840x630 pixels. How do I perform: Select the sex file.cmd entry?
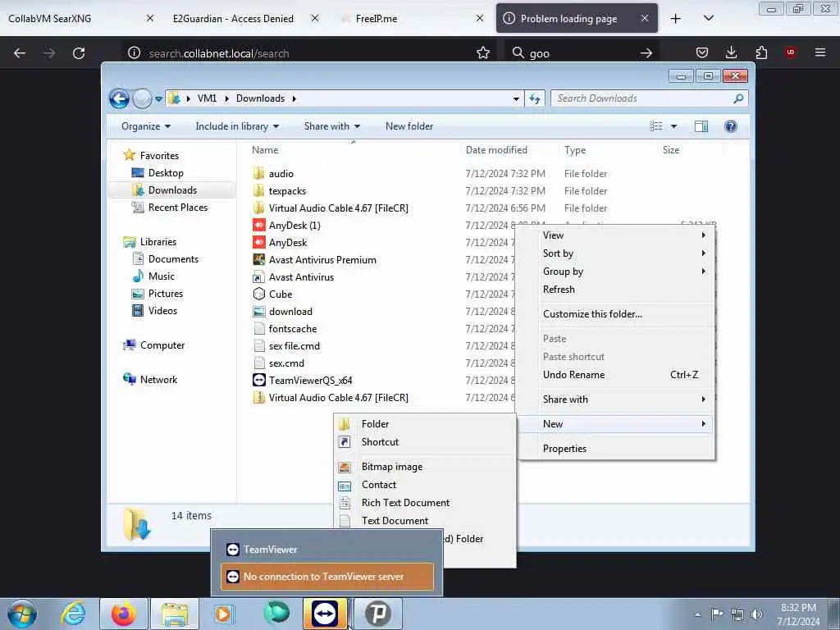point(294,346)
